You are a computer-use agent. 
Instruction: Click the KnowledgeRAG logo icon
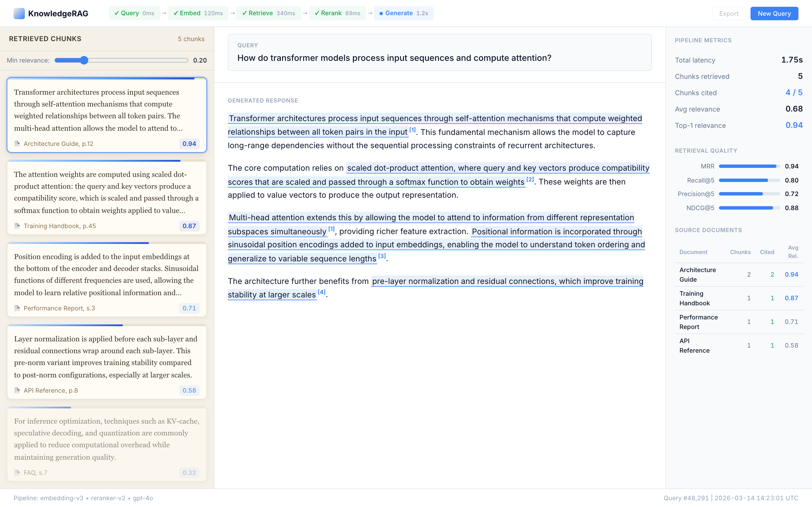(x=19, y=14)
